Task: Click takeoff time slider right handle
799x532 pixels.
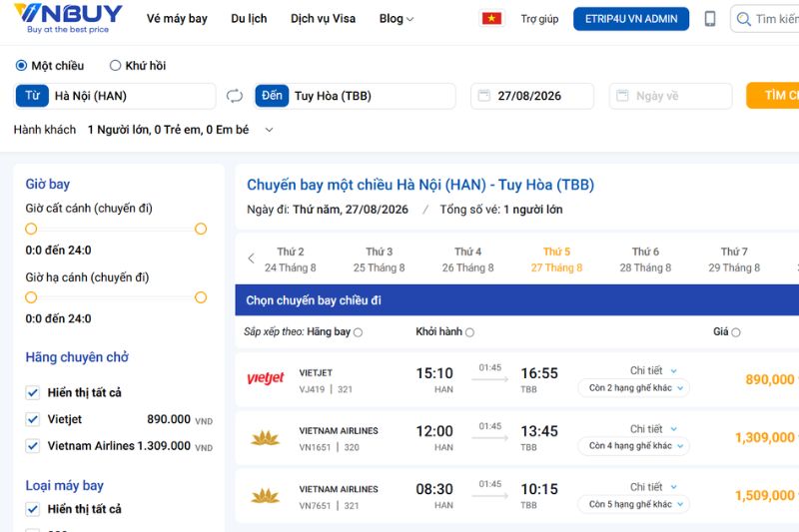Action: click(201, 230)
